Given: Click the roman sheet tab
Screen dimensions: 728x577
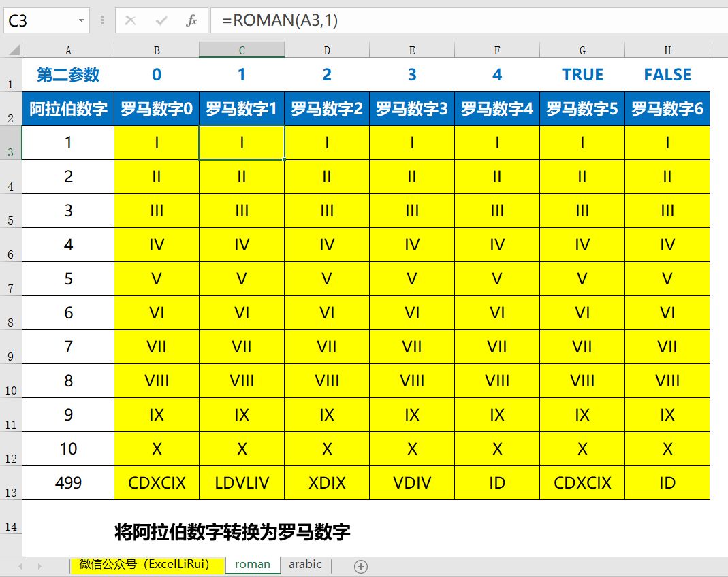Looking at the screenshot, I should pyautogui.click(x=252, y=565).
